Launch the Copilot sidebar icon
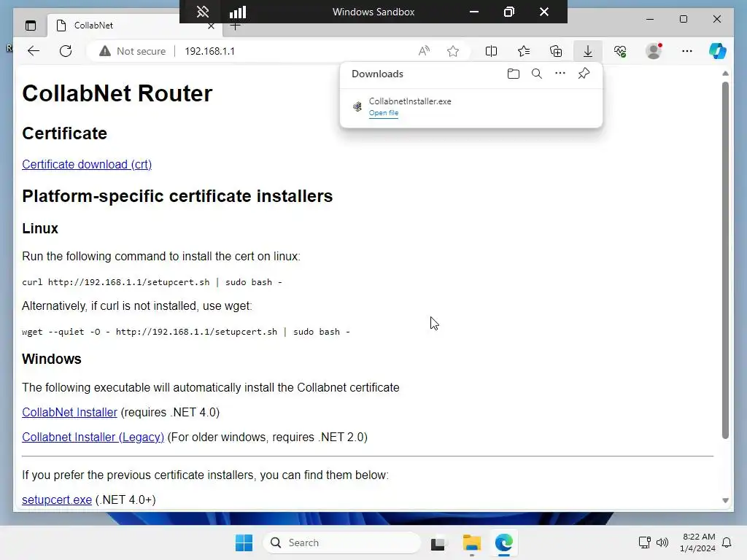The image size is (747, 560). 718,51
